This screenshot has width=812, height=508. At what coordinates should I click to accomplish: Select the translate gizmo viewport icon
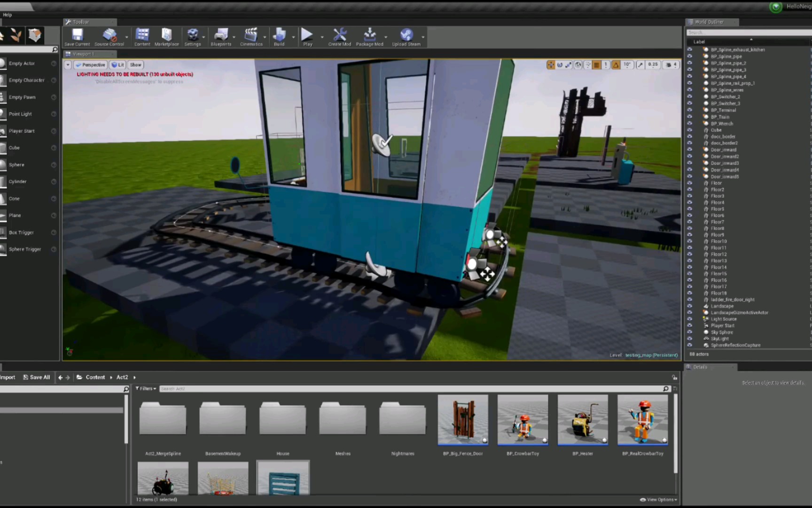pyautogui.click(x=550, y=65)
